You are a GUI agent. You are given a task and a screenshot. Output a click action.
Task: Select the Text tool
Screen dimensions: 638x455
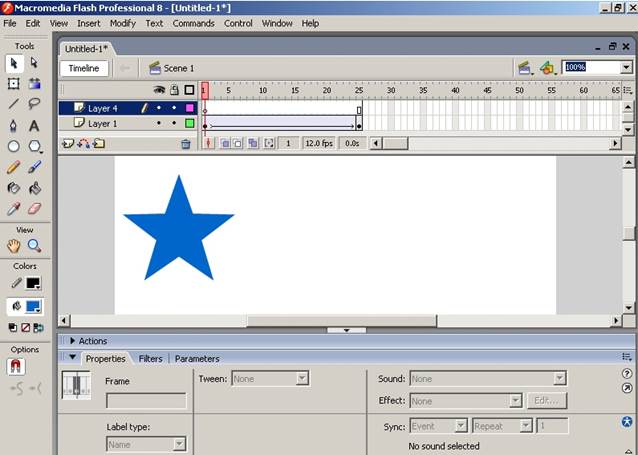point(35,125)
